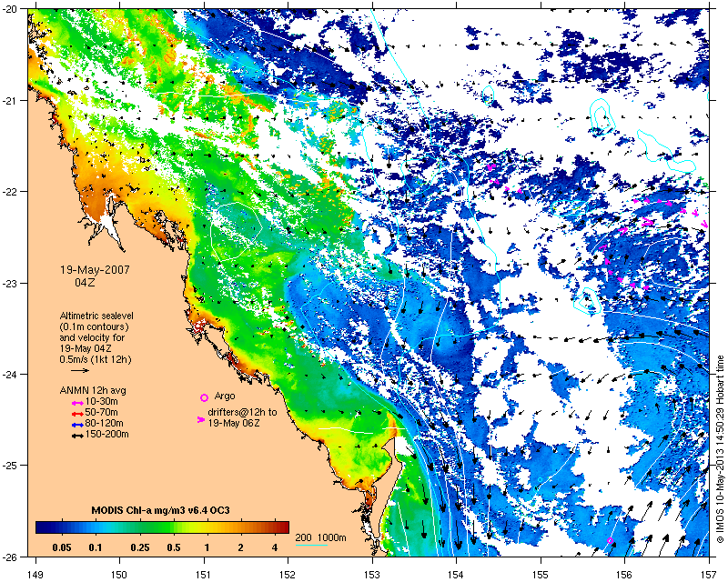Click the '0.5m/s (1kt 12h)' scale text
The width and height of the screenshot is (728, 582).
click(x=96, y=359)
